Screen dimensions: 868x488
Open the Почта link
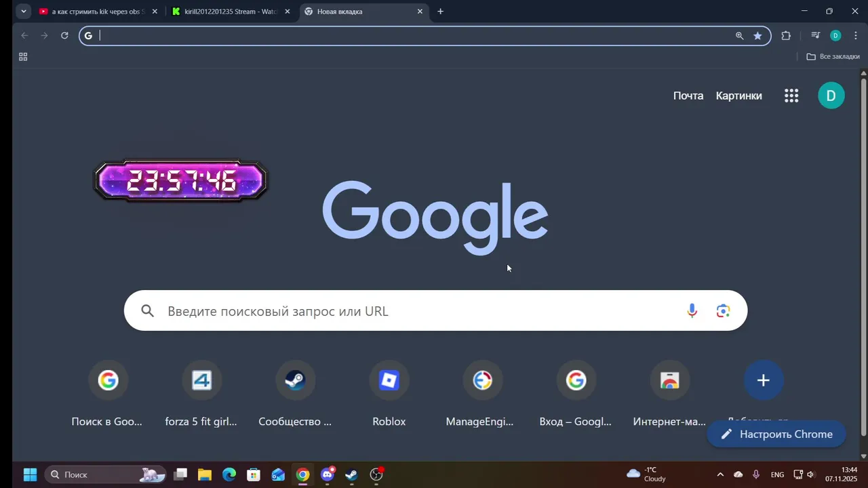pyautogui.click(x=688, y=96)
